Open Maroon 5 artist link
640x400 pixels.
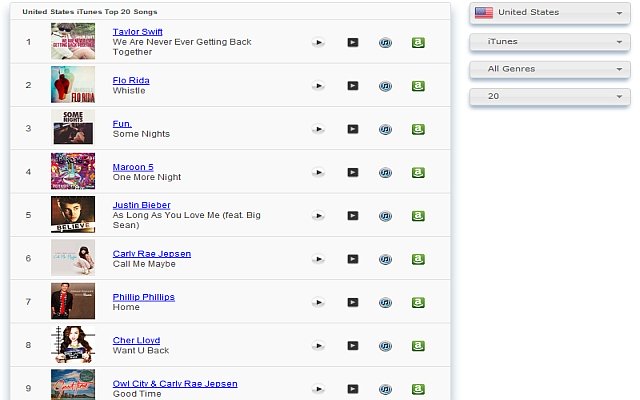[x=133, y=167]
